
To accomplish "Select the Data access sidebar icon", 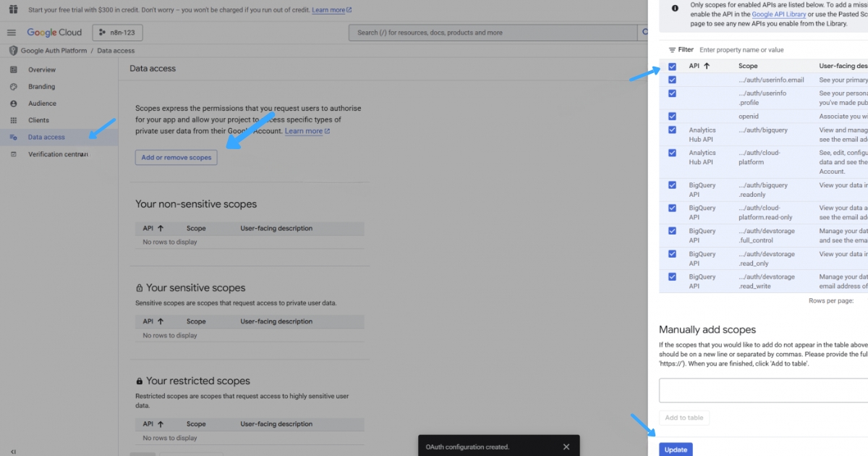I will 14,137.
